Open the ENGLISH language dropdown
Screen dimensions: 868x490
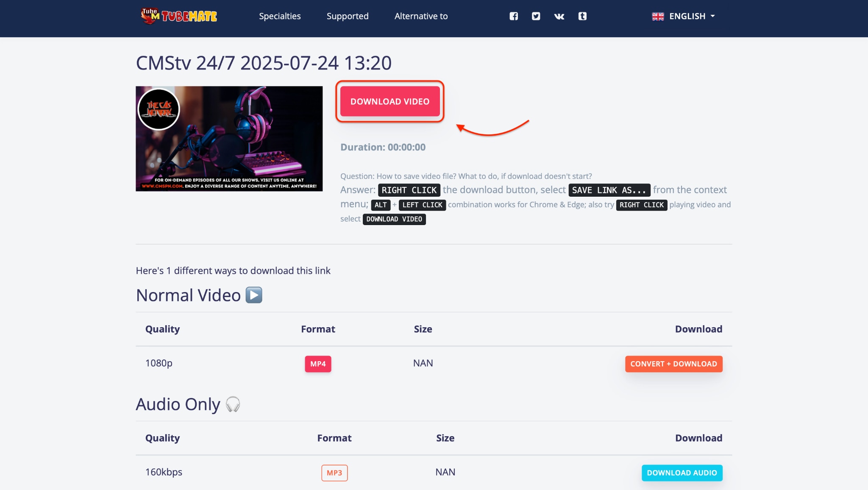pyautogui.click(x=687, y=16)
